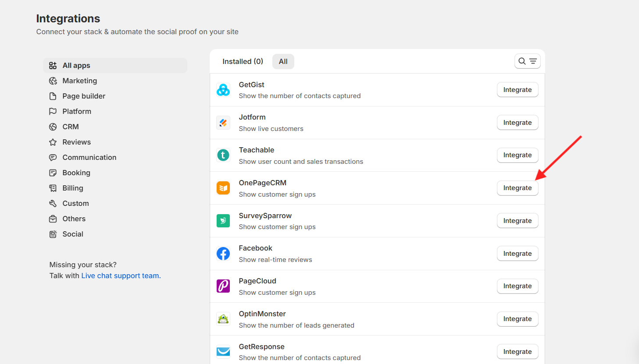Click the Reviews star icon
The height and width of the screenshot is (364, 639).
pos(53,142)
